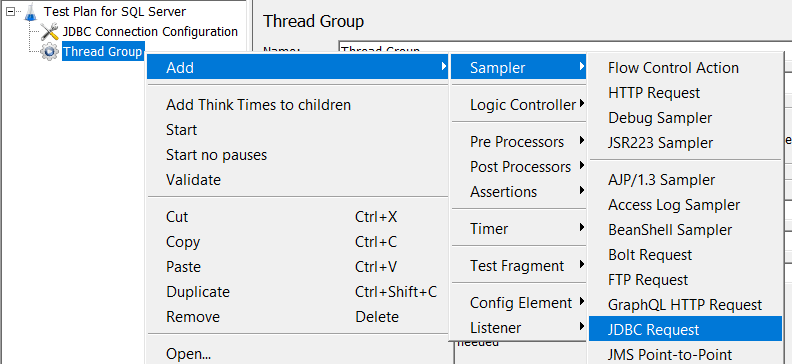
Task: Expand the Post Processors submenu
Action: (x=518, y=167)
